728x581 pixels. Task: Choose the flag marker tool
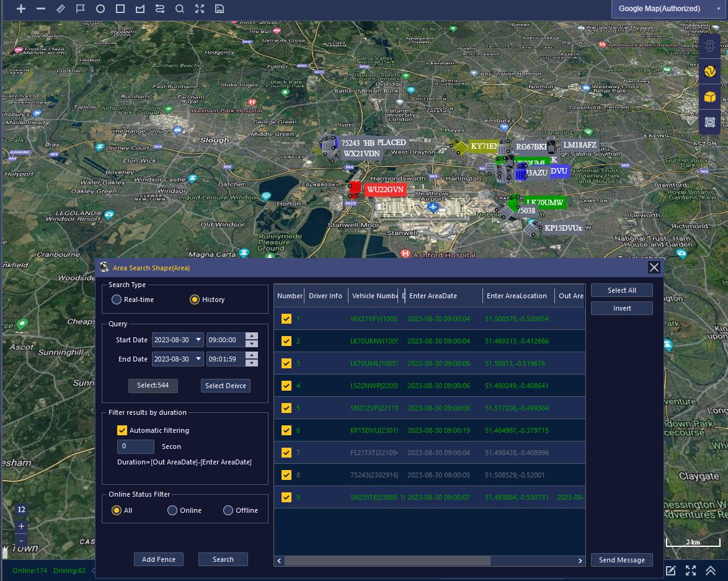(x=80, y=9)
